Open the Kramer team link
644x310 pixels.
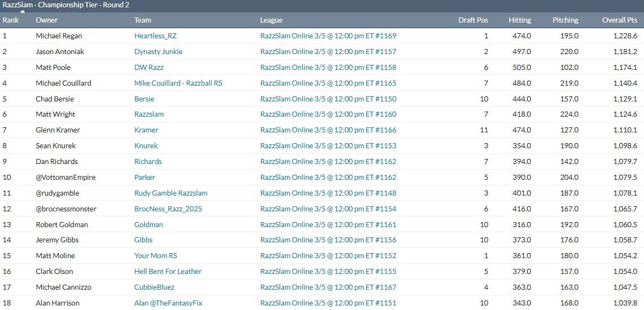[146, 130]
